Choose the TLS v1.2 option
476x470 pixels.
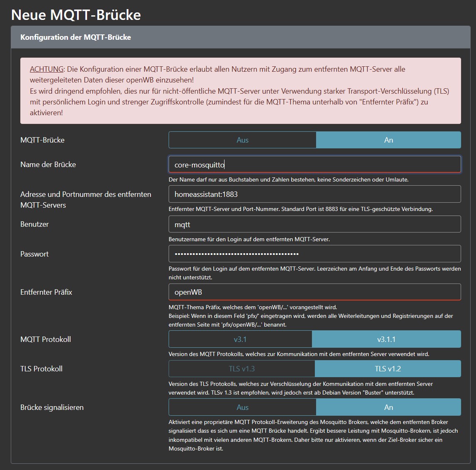coord(388,369)
